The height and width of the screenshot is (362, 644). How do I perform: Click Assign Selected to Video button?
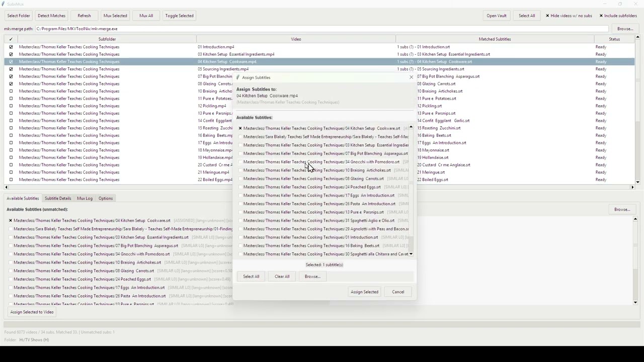(x=32, y=312)
